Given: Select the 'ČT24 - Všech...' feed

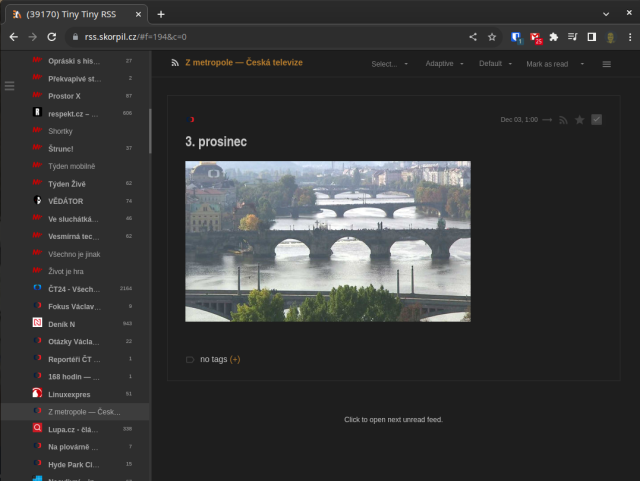Looking at the screenshot, I should (x=74, y=289).
